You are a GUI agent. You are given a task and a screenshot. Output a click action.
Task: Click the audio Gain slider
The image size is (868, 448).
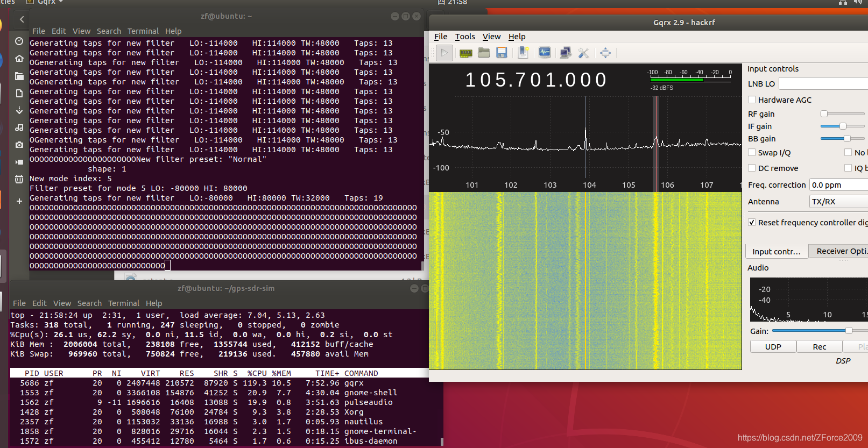820,331
